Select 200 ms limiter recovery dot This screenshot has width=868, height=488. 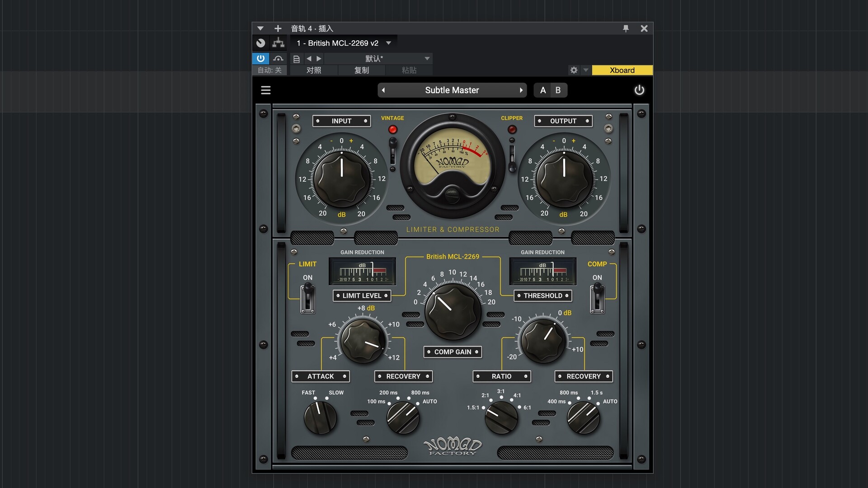click(398, 398)
